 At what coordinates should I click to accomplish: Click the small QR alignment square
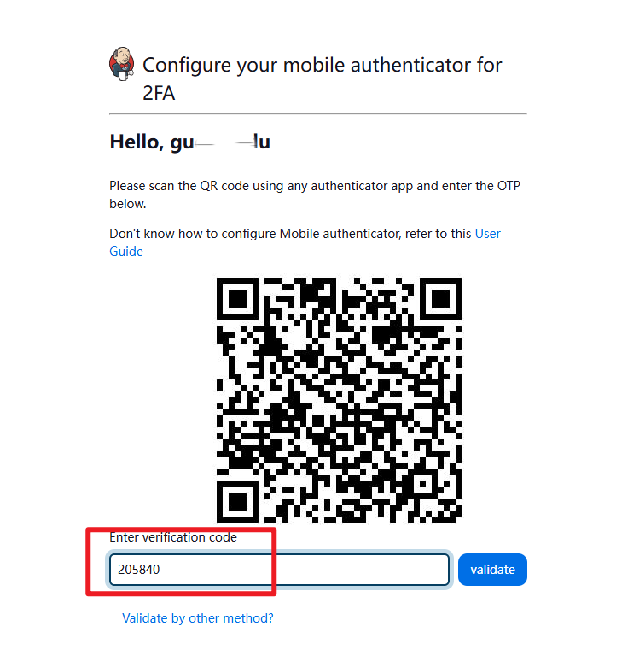coord(423,484)
